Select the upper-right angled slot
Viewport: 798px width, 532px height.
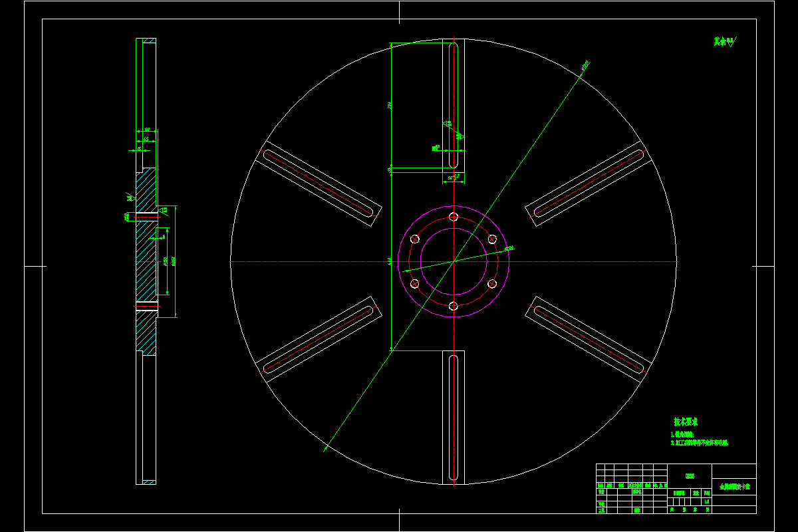point(590,184)
